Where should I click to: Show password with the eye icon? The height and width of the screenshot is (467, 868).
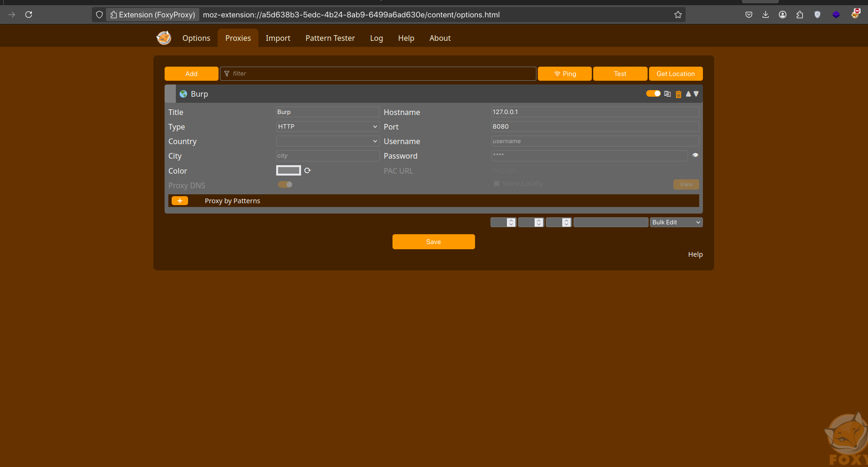[x=695, y=155]
